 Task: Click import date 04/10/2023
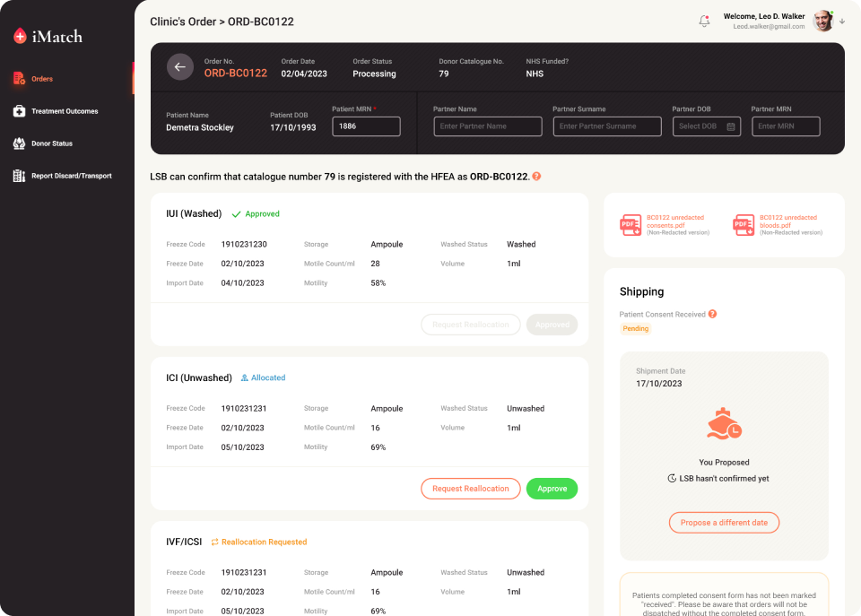[242, 283]
